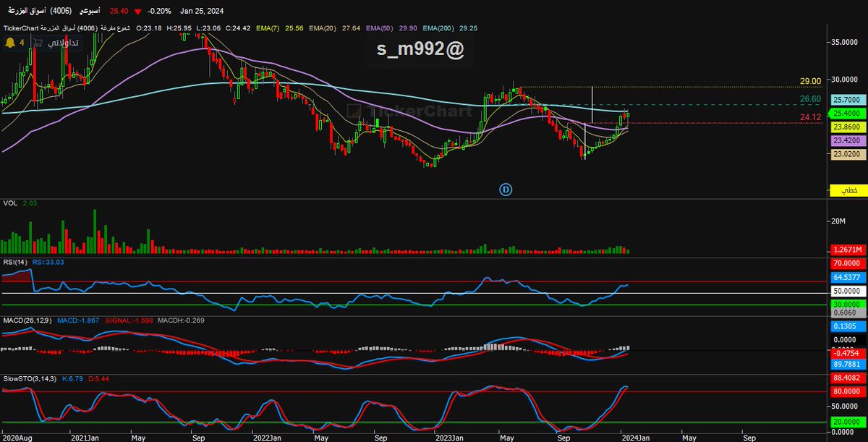This screenshot has height=442, width=868.
Task: Click the green 25.4000 current price tag
Action: click(x=848, y=114)
